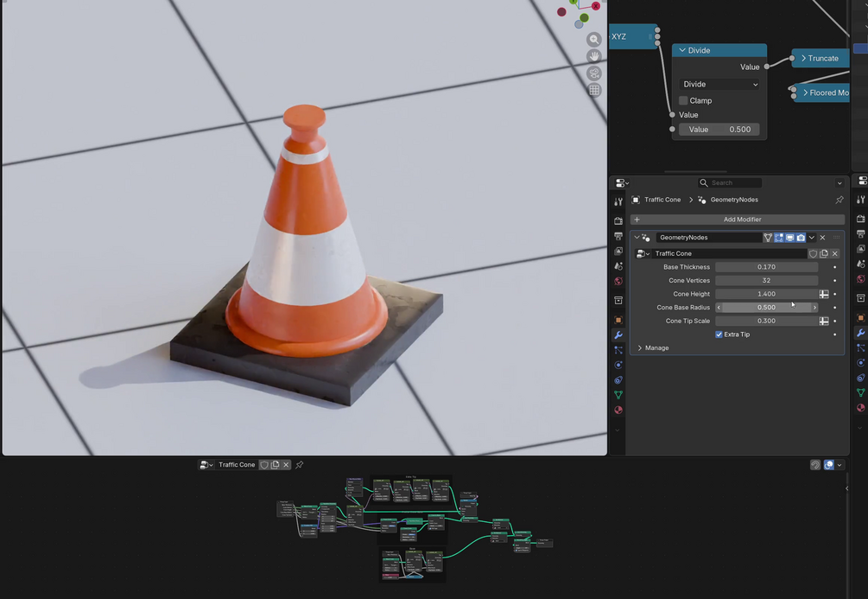Toggle modifier On Cage display
868x599 pixels.
point(768,237)
